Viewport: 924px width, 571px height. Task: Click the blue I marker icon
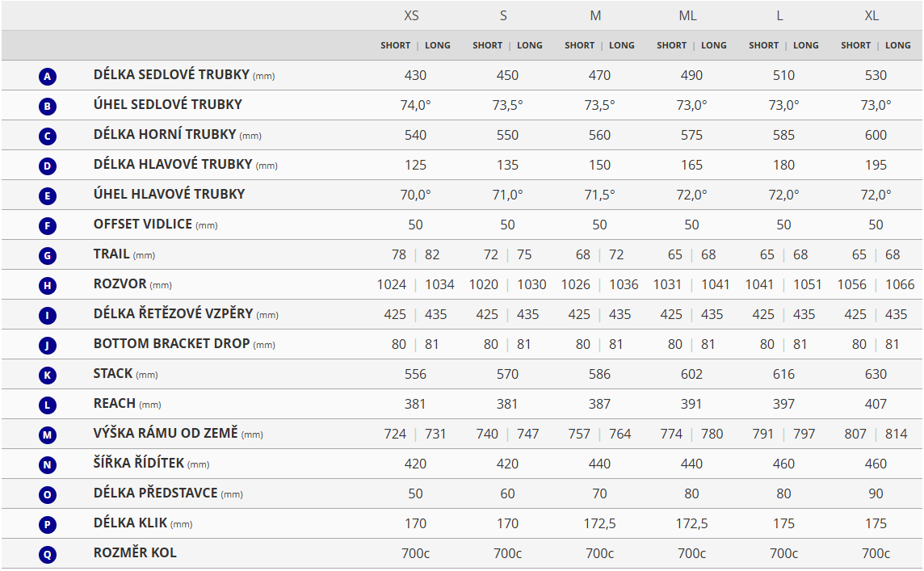47,315
